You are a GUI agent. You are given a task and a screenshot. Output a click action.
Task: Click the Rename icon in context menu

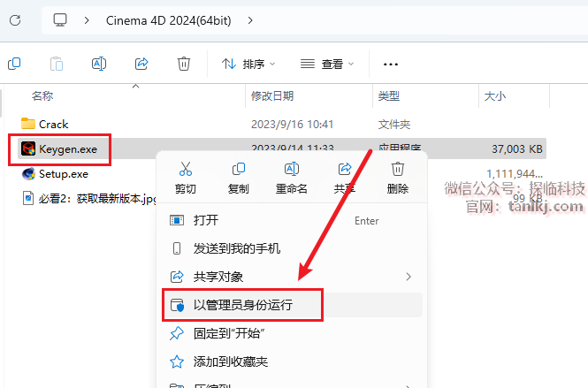291,169
